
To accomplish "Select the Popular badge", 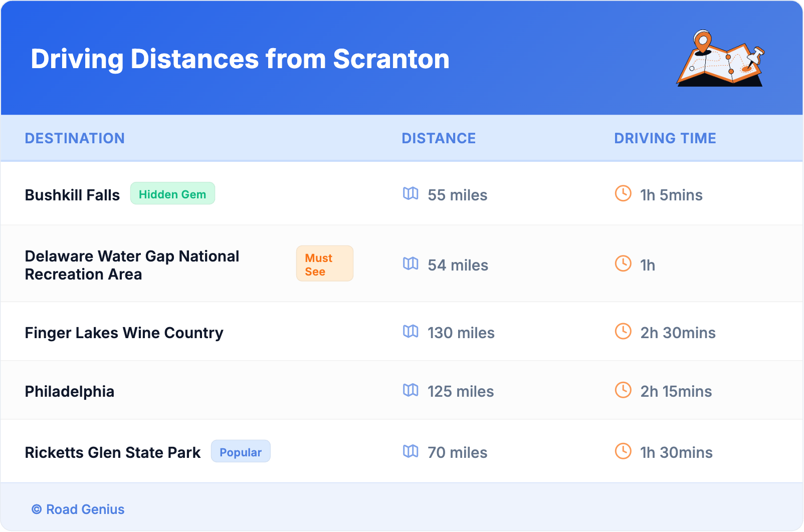I will (241, 452).
